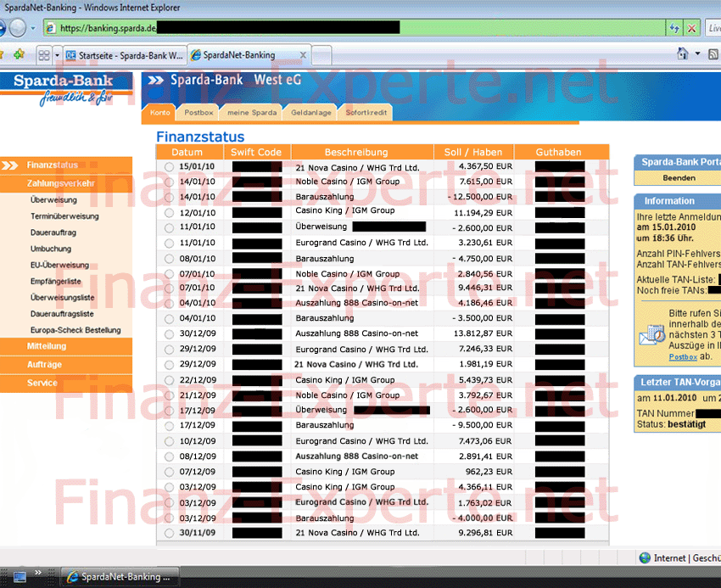Image resolution: width=721 pixels, height=588 pixels.
Task: Open the Konto tab
Action: coord(160,113)
